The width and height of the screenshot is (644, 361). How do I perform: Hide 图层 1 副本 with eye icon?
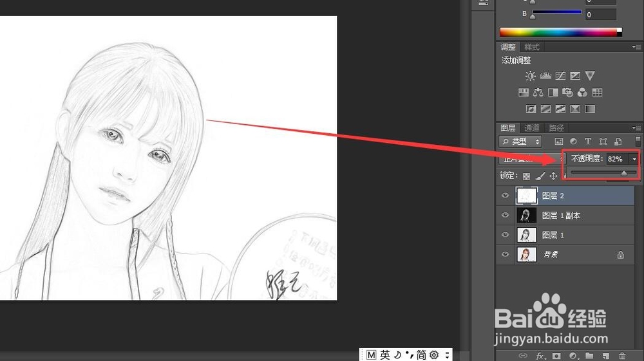(x=505, y=215)
